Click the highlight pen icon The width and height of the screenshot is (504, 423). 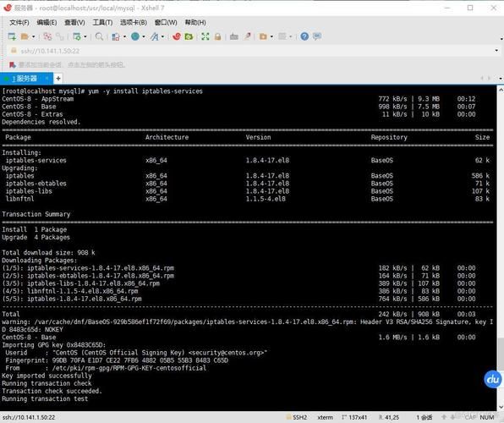pos(247,36)
